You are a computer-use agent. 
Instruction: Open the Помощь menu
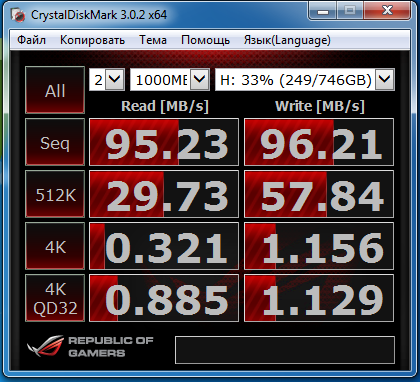coord(205,40)
